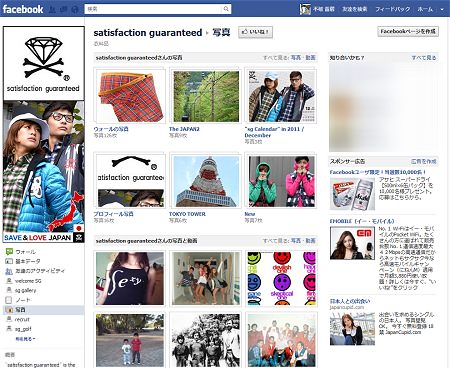Image resolution: width=450 pixels, height=369 pixels.
Task: Open EMOBILE ad title link
Action: (x=362, y=221)
